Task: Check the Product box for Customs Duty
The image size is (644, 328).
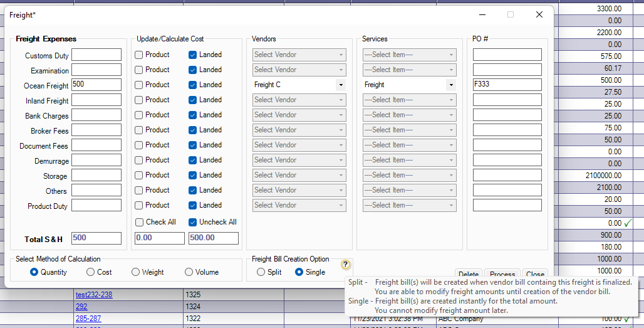Action: tap(139, 55)
